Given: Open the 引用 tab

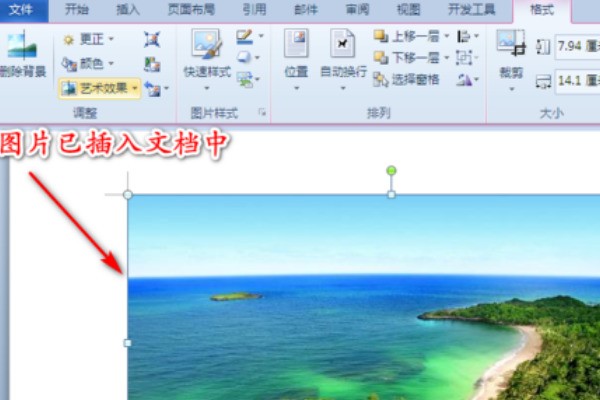Looking at the screenshot, I should pyautogui.click(x=254, y=10).
